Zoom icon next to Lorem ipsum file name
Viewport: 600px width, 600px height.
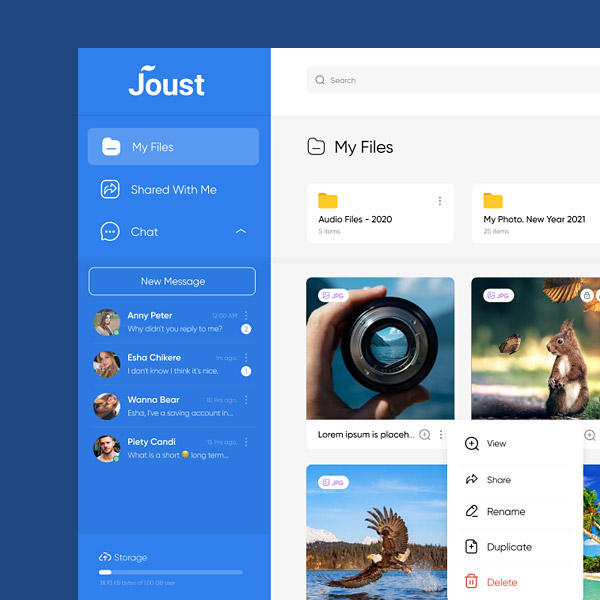pyautogui.click(x=425, y=435)
